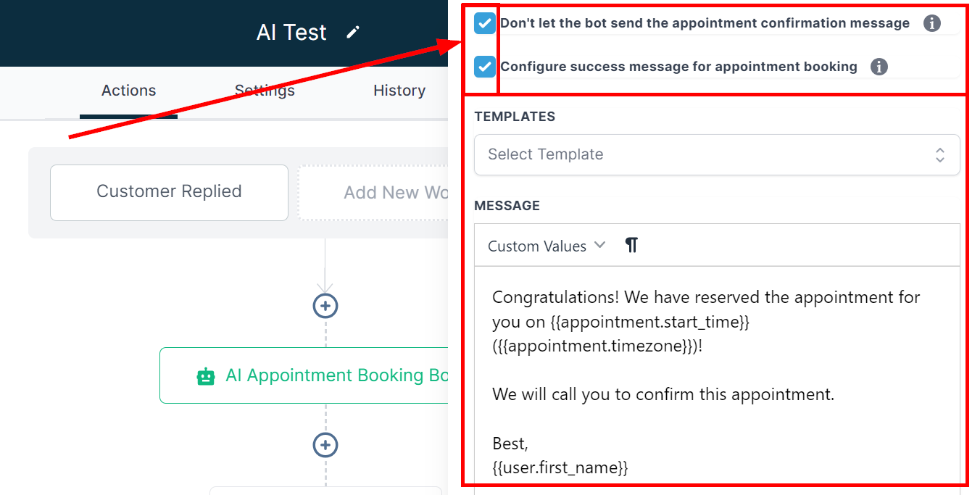Click the paragraph formatting pilcrow icon
Viewport: 980px width, 495px height.
(x=631, y=246)
